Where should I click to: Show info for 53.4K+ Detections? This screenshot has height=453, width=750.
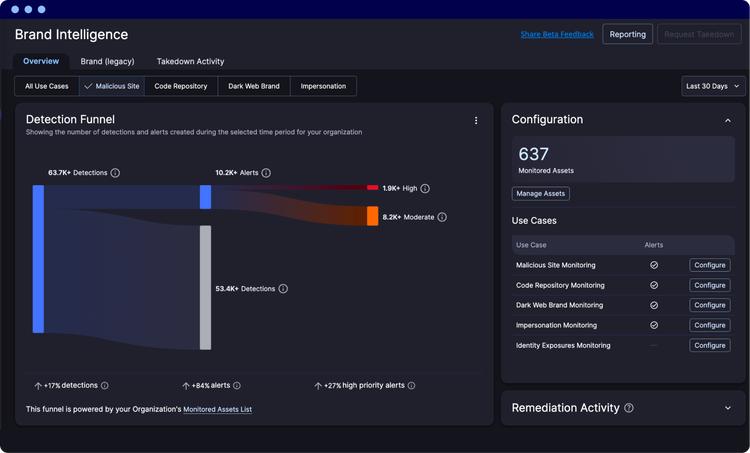point(283,288)
